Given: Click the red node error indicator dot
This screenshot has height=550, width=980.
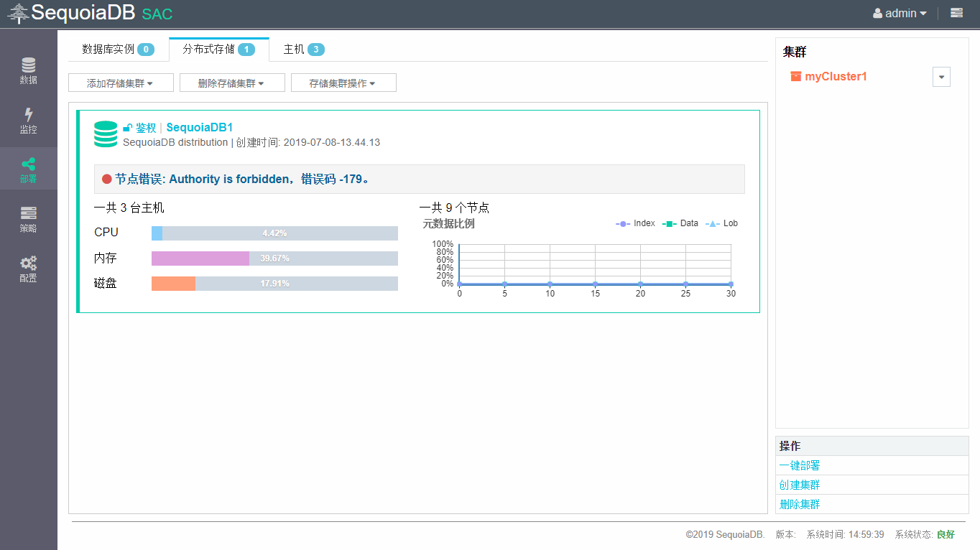Looking at the screenshot, I should coord(107,179).
